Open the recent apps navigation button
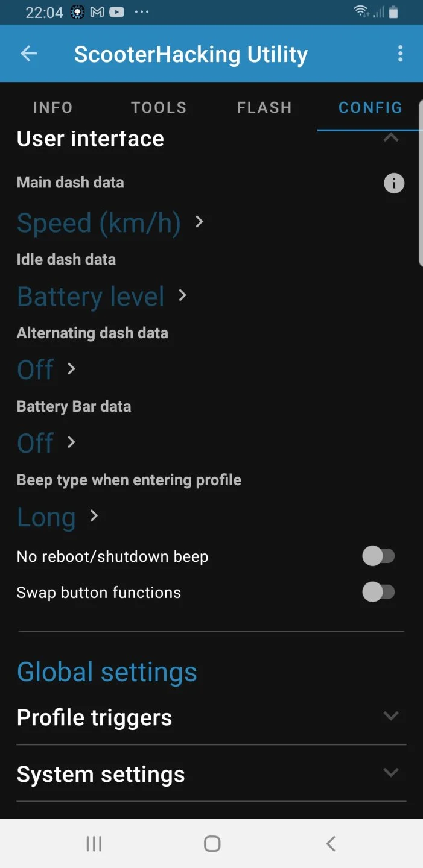Viewport: 423px width, 868px height. (94, 843)
